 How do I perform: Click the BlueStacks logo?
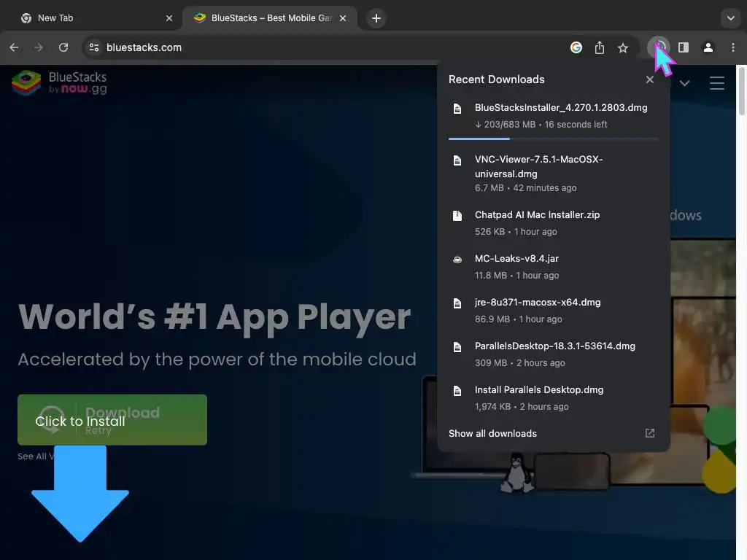click(x=60, y=83)
